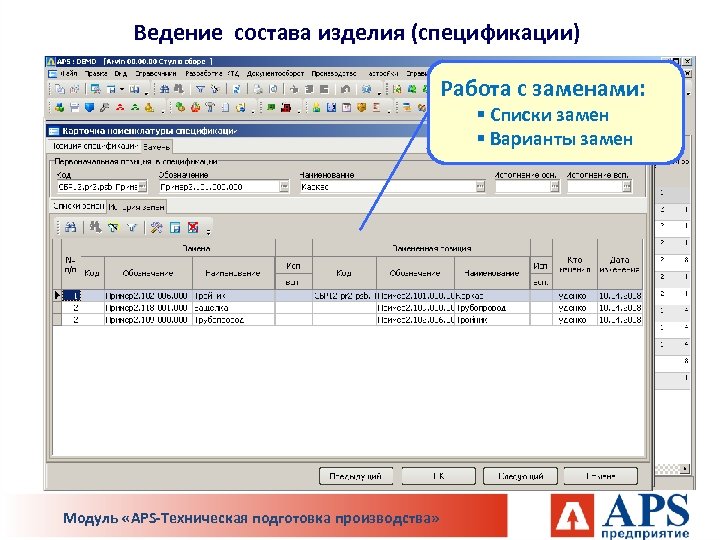Click the key icon in second toolbar row
Screen dimensions: 720x540
pyautogui.click(x=105, y=107)
